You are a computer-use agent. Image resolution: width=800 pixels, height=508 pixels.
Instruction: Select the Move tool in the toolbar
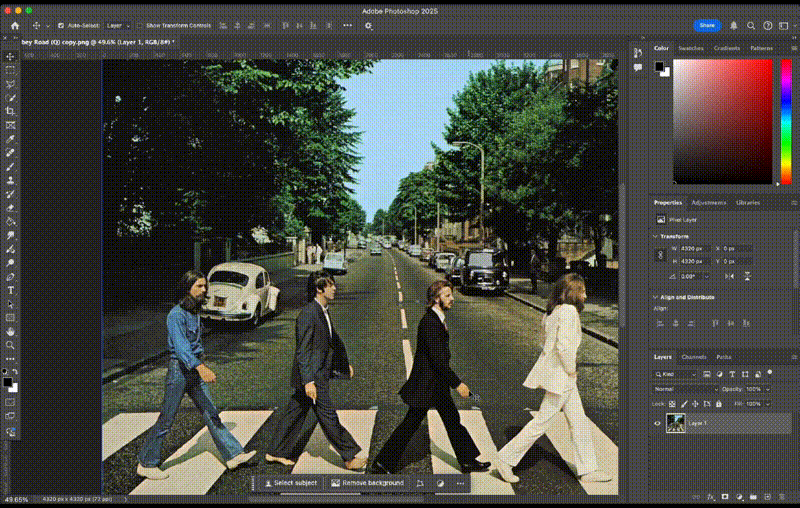[10, 57]
